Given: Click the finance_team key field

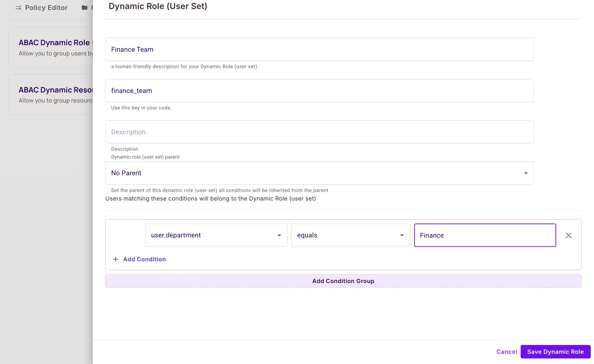Looking at the screenshot, I should (319, 91).
